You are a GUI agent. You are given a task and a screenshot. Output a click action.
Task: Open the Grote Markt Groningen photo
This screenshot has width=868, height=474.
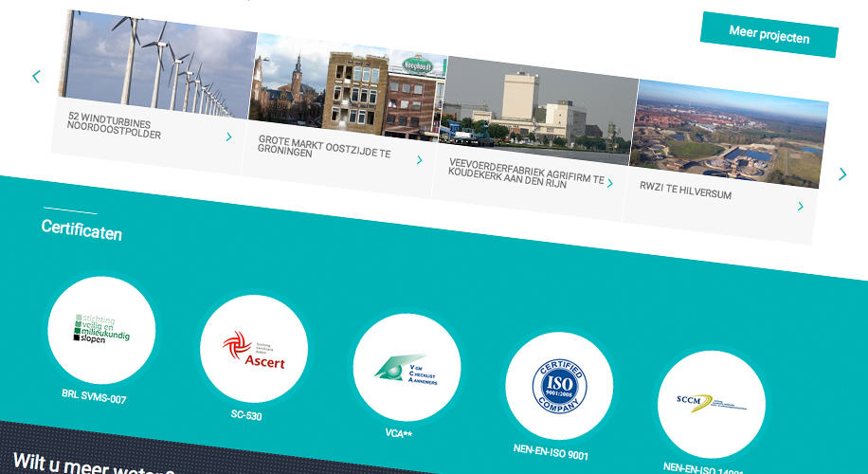pos(348,87)
